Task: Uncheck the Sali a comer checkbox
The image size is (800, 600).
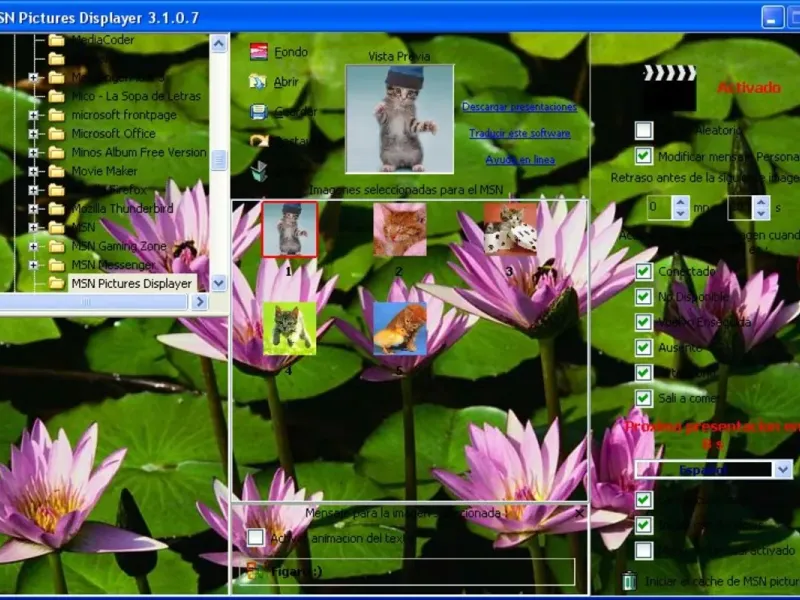Action: [644, 398]
